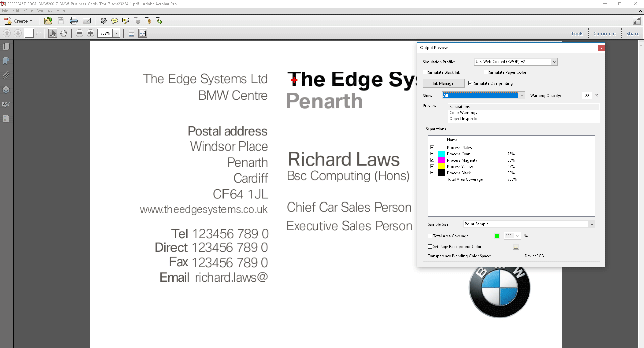Open the File menu
Screen dimensions: 644x348
point(5,10)
